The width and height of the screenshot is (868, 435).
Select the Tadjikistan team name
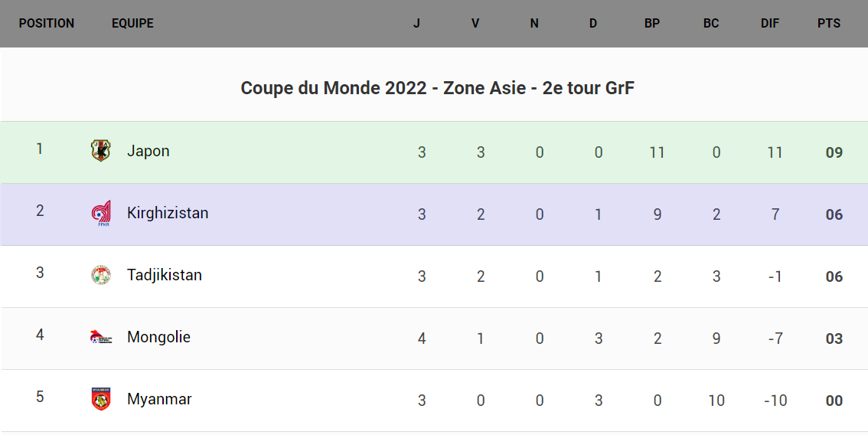point(164,275)
